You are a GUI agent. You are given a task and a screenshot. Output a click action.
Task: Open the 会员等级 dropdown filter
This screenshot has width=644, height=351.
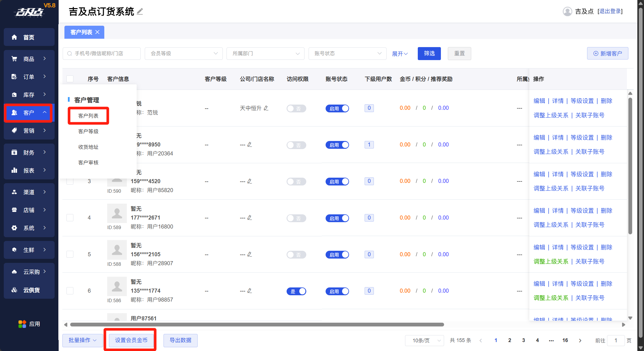click(184, 53)
